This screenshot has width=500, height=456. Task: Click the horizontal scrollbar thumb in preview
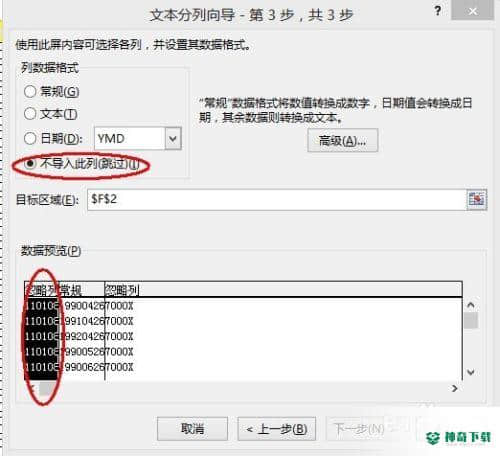point(46,388)
